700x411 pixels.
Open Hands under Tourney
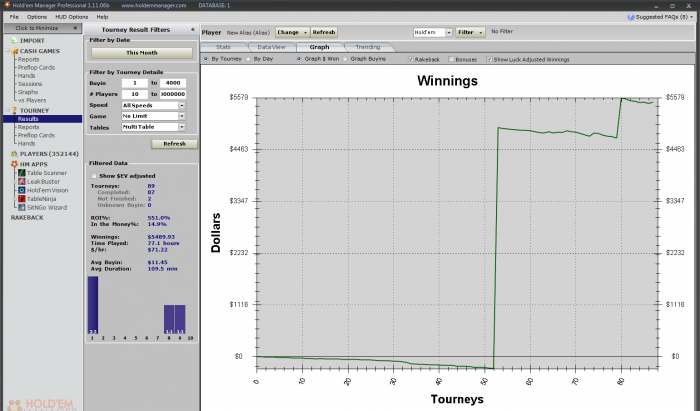pos(26,143)
